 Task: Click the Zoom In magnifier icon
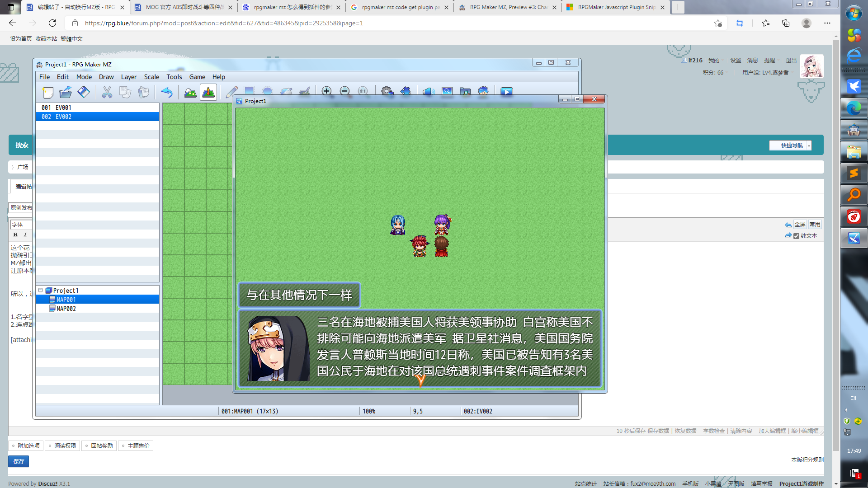326,91
